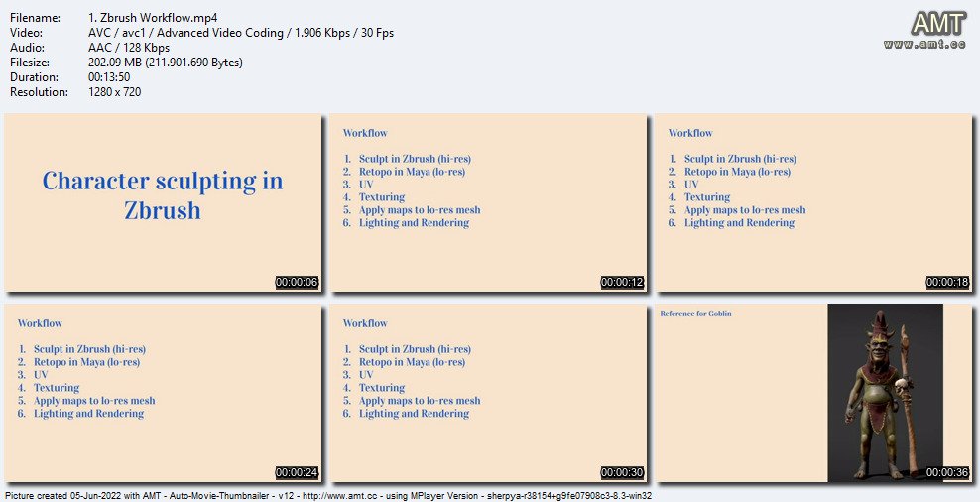This screenshot has height=502, width=980.
Task: Click the resolution value '1280 x 720'
Action: click(115, 92)
